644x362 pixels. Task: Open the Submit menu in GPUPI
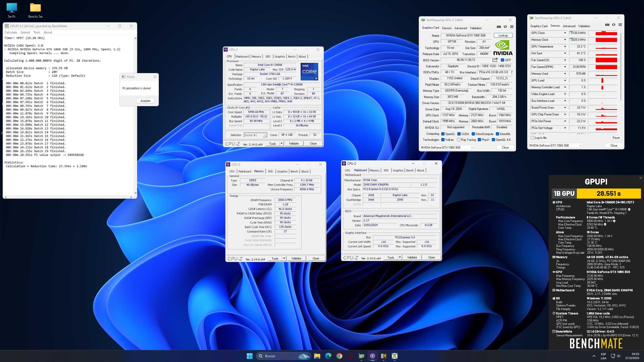pos(25,32)
